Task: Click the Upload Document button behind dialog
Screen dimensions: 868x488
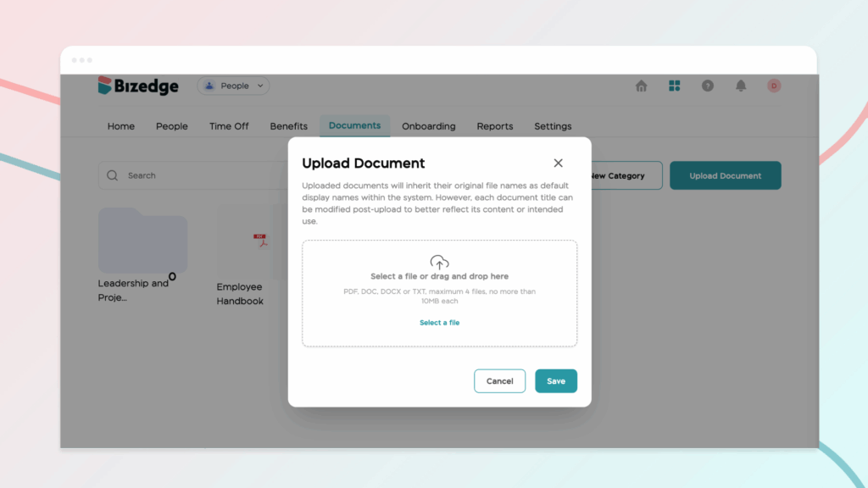Action: tap(725, 175)
